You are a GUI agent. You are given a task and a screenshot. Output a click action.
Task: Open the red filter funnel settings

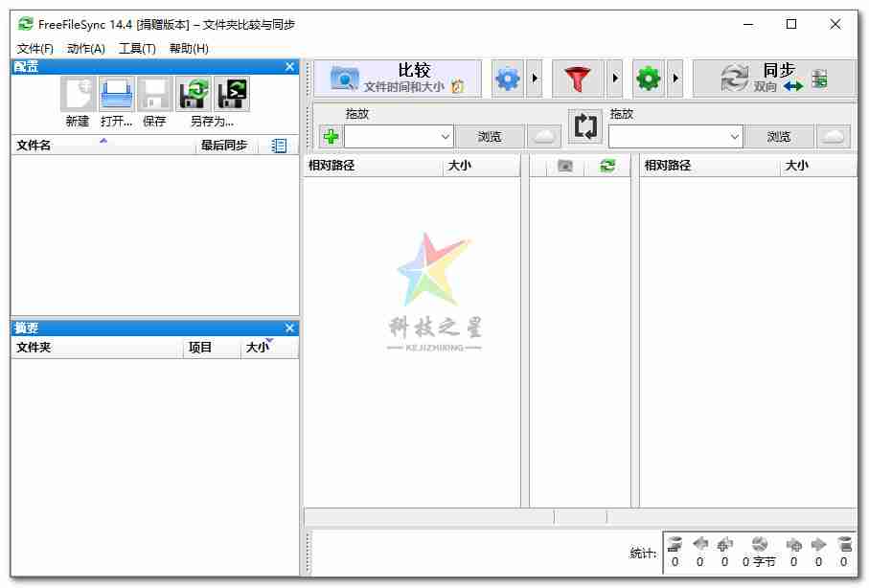coord(579,79)
